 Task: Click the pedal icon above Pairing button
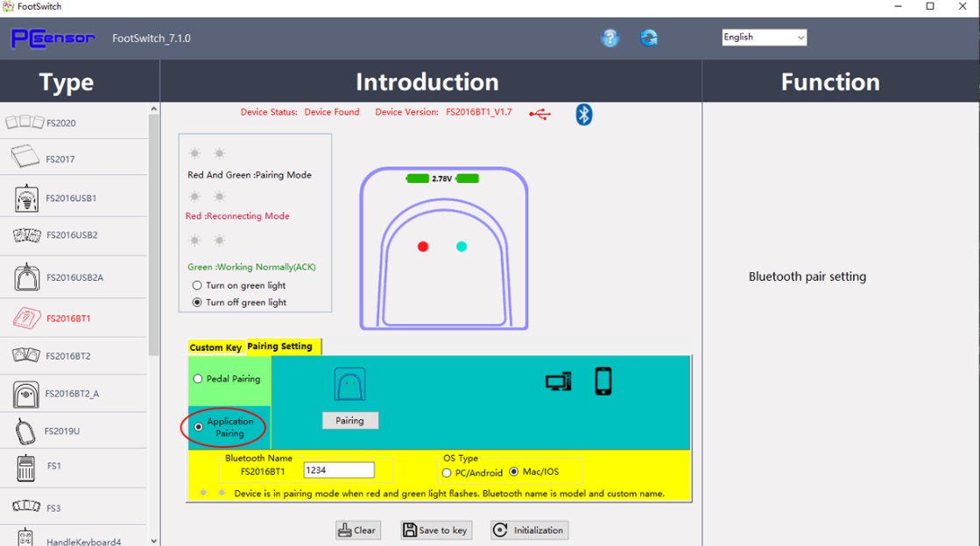[349, 384]
